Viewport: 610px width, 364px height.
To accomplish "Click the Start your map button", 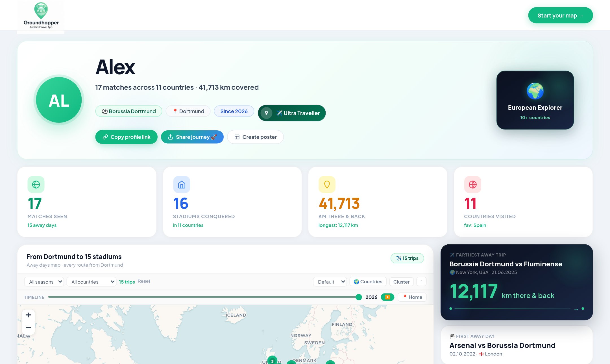I will [x=560, y=16].
